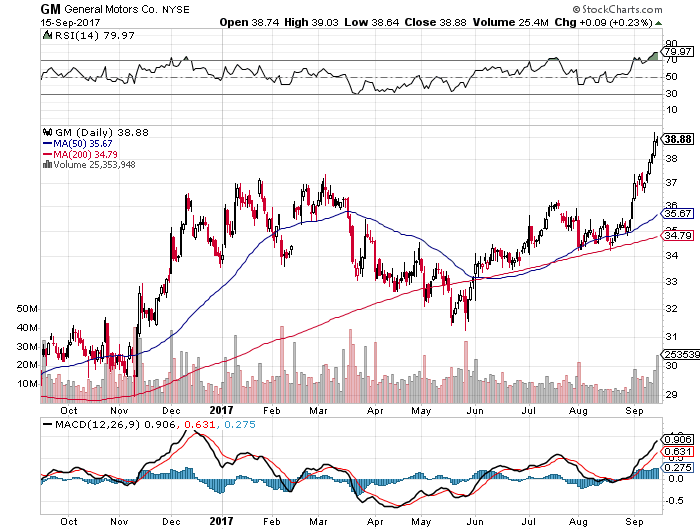The height and width of the screenshot is (530, 700).
Task: Click the 34.79 MA(200) axis tag
Action: [678, 235]
